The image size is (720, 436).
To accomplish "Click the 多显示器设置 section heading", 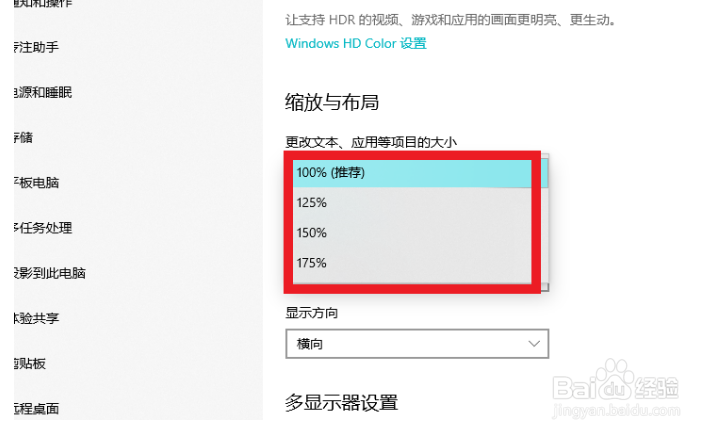I will pyautogui.click(x=341, y=403).
